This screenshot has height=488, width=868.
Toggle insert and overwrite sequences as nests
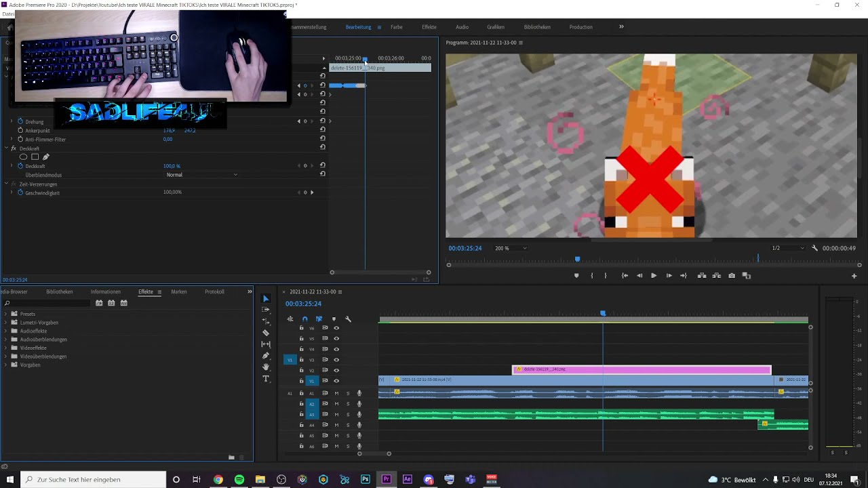click(290, 319)
